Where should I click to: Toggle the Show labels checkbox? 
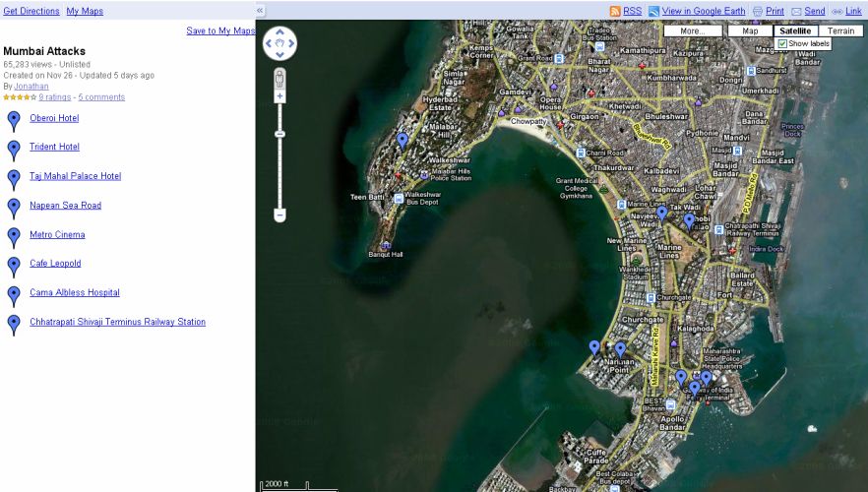pyautogui.click(x=782, y=44)
